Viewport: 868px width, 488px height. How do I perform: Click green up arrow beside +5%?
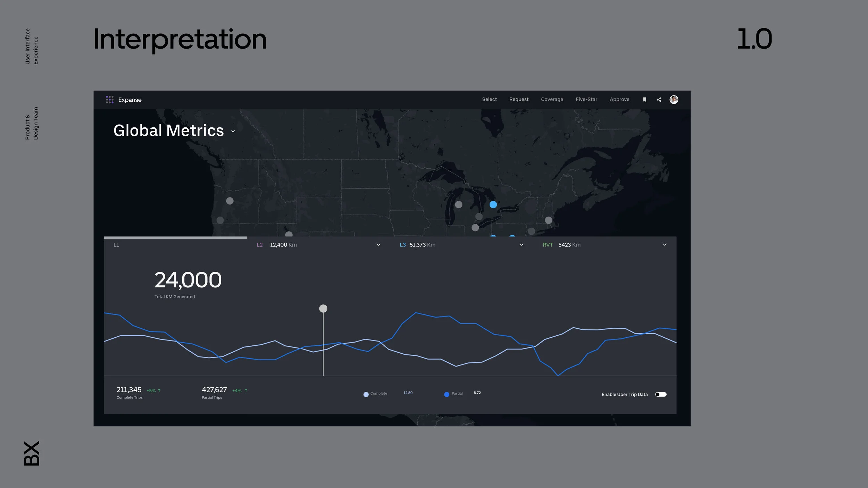coord(159,390)
